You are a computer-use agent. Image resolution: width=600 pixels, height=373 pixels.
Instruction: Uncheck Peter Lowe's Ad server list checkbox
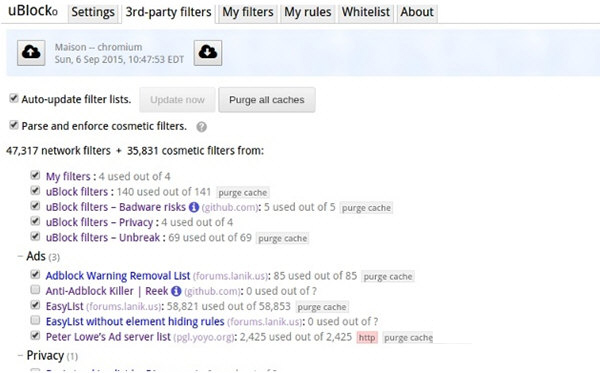(35, 336)
